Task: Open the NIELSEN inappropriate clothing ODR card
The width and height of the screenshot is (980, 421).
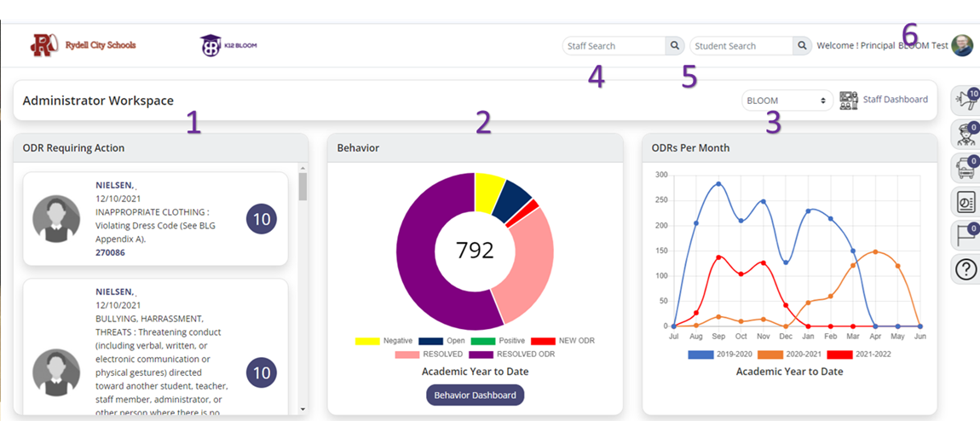Action: (x=156, y=219)
